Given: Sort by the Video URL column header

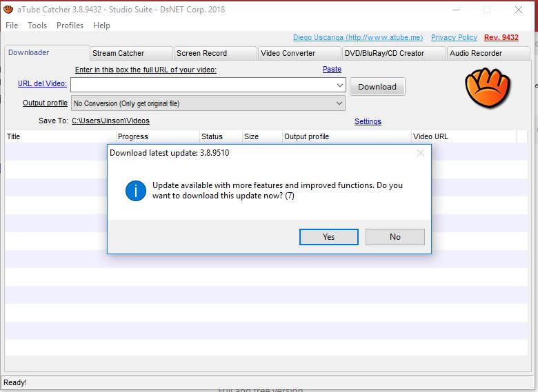Looking at the screenshot, I should [x=464, y=136].
